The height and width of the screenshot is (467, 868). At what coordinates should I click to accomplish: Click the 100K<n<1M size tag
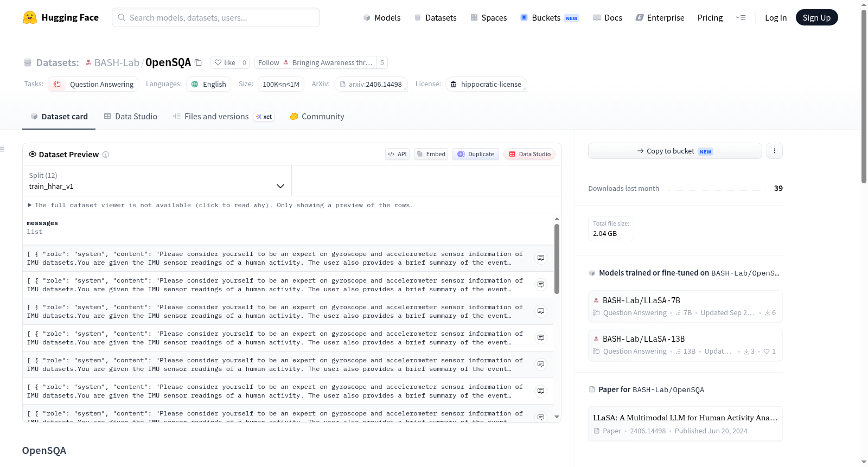click(281, 84)
